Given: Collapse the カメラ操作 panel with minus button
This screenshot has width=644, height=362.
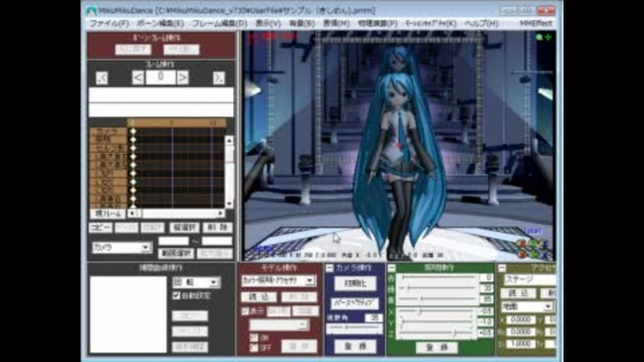Looking at the screenshot, I should 329,268.
